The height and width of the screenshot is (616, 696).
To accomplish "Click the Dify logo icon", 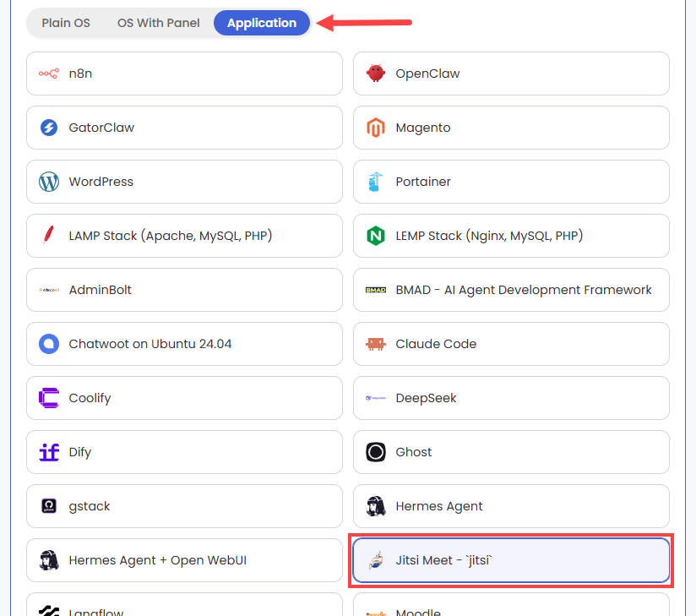I will (49, 452).
